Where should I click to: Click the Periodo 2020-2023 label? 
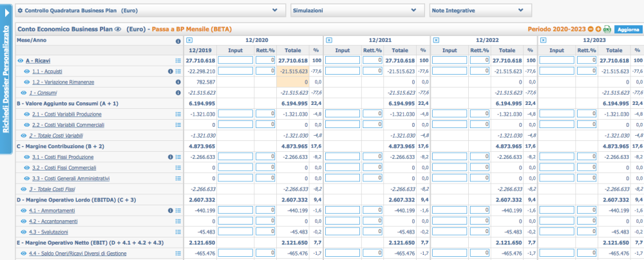coord(557,29)
